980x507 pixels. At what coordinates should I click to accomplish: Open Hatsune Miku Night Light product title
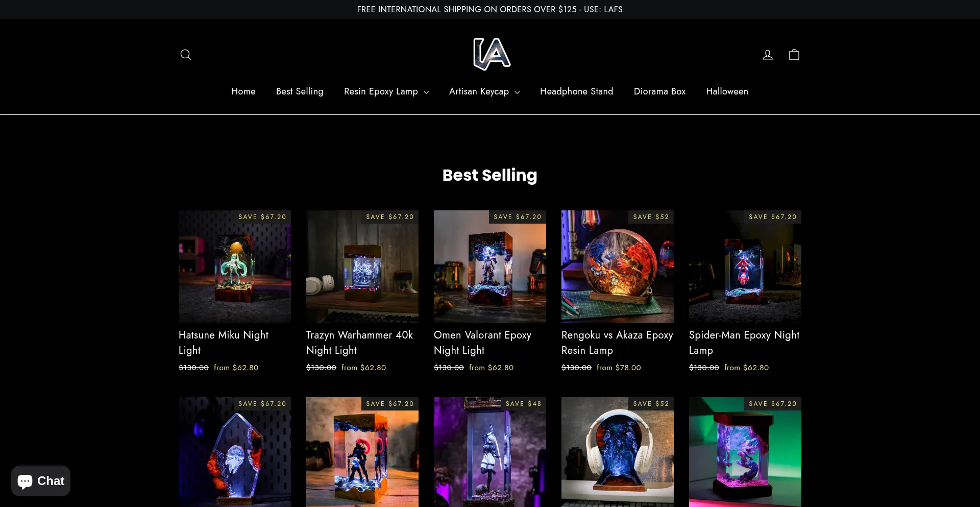(224, 343)
